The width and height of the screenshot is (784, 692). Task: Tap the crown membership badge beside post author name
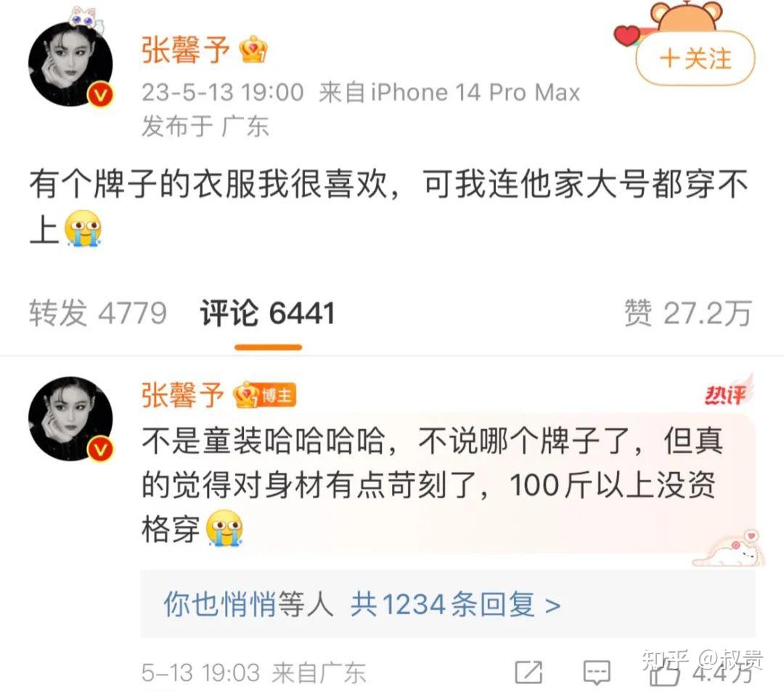[253, 49]
